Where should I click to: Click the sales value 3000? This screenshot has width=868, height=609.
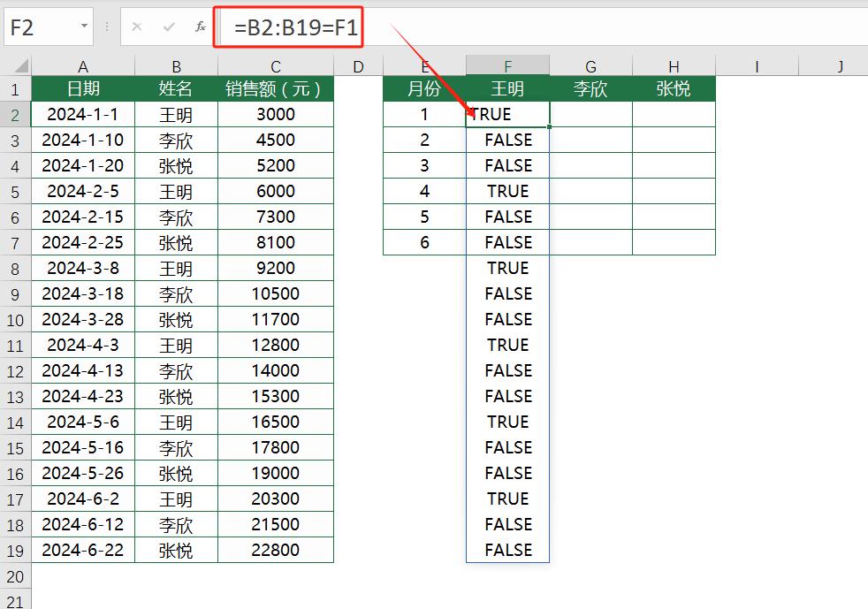point(276,115)
